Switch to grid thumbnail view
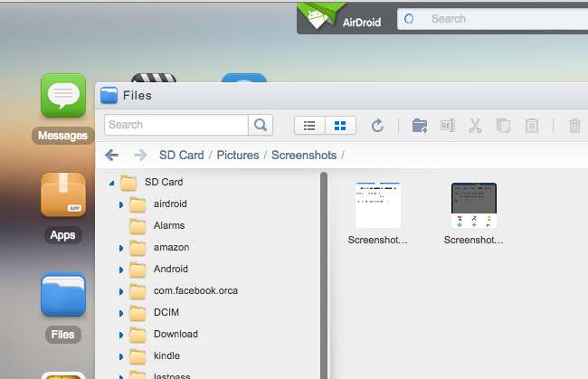588x379 pixels. [x=340, y=126]
